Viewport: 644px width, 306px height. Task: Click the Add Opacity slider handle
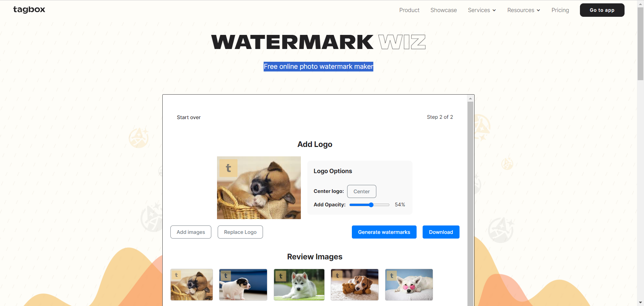pos(371,205)
